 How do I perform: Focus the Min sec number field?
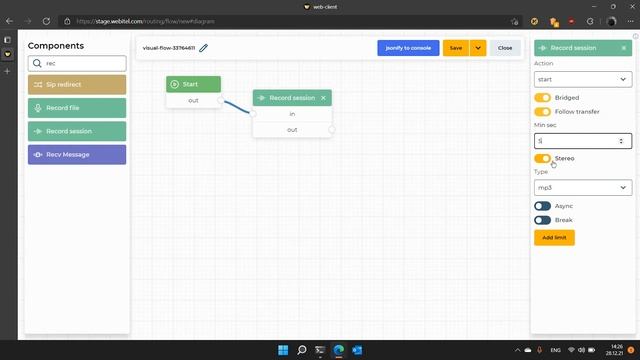coord(583,141)
